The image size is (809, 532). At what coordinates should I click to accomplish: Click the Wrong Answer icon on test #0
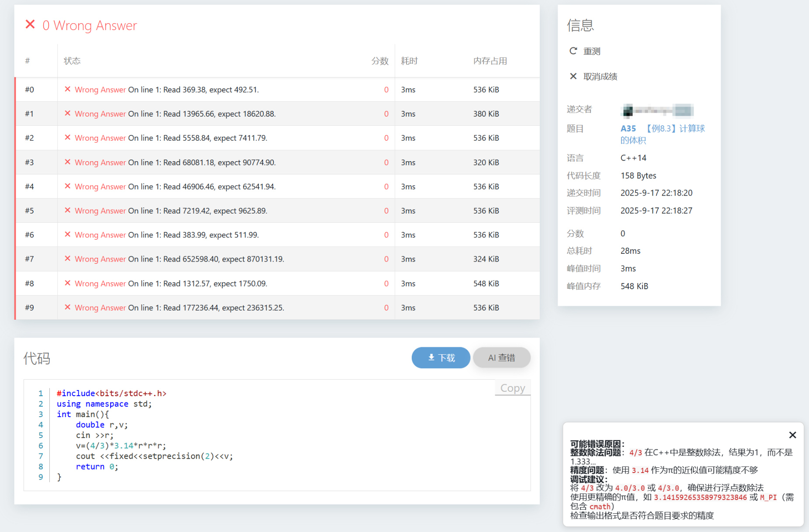pyautogui.click(x=68, y=89)
